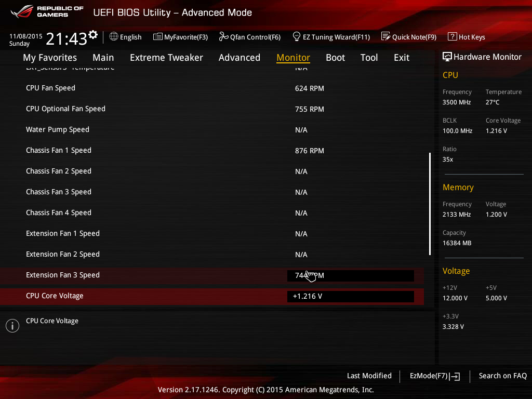This screenshot has height=399, width=532.
Task: Click the Water Pump Speed N/A value
Action: 301,130
